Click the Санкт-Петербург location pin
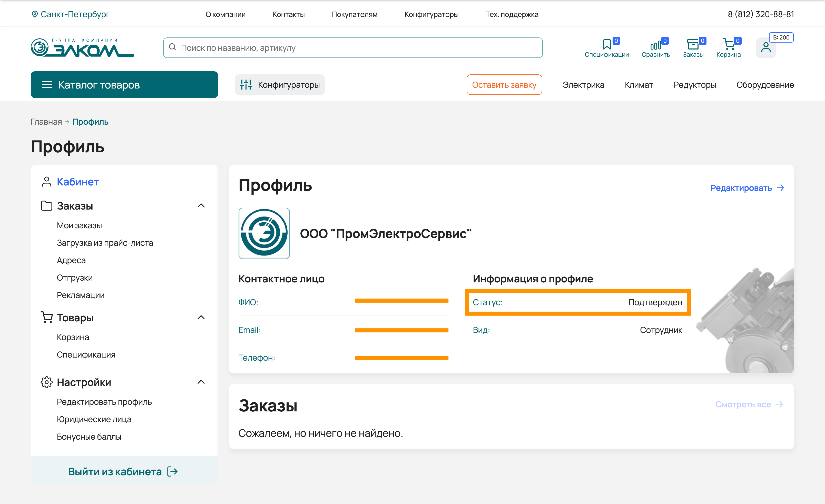 (x=34, y=14)
